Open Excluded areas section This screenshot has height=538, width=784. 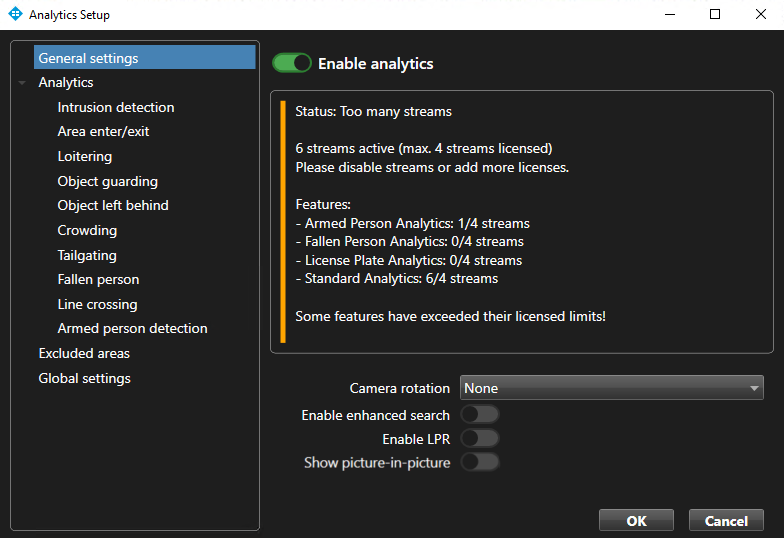[84, 353]
